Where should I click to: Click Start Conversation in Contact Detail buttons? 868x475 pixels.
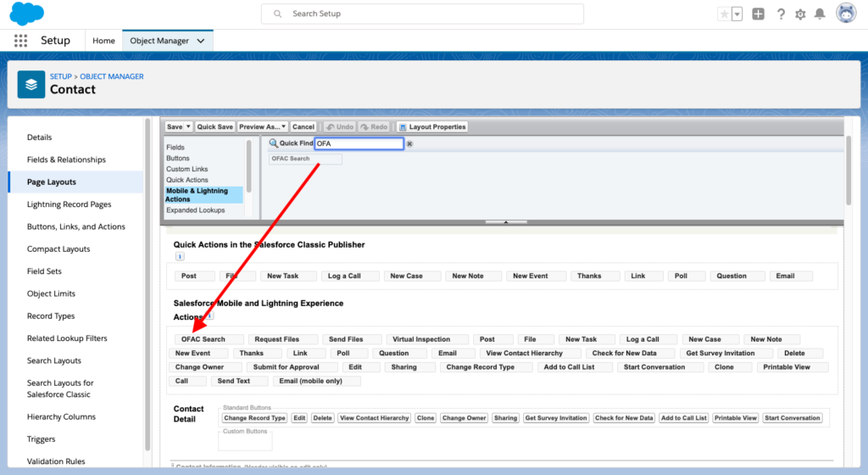click(793, 418)
